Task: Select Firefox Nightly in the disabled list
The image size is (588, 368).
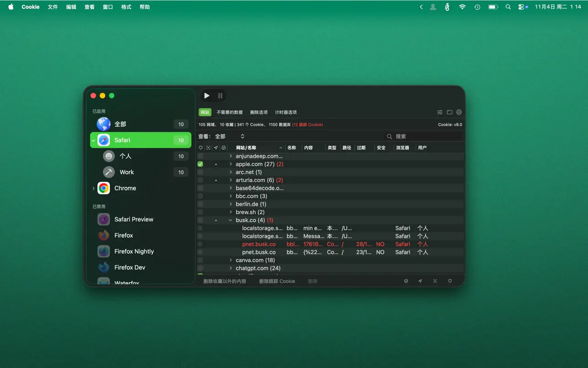Action: point(134,251)
